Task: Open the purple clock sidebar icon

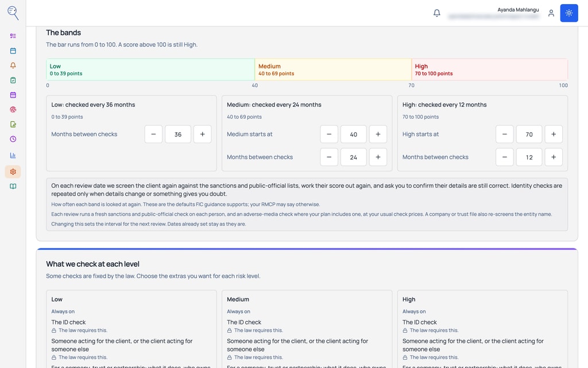Action: coord(13,139)
